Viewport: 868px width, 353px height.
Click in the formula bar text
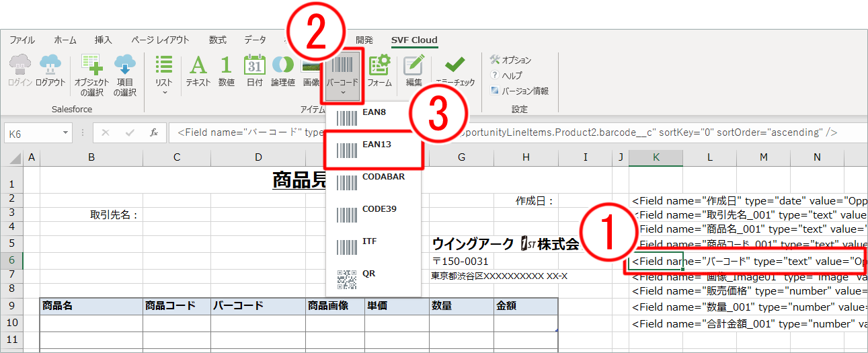pos(518,132)
